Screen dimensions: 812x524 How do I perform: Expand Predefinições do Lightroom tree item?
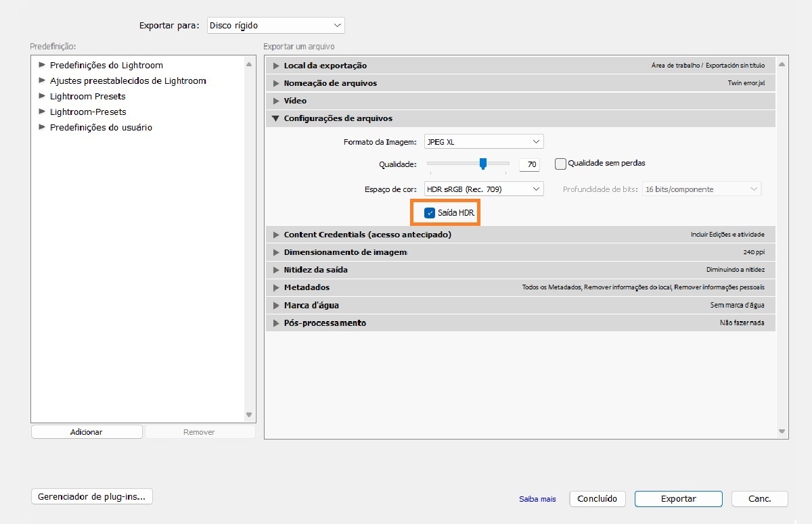[42, 65]
